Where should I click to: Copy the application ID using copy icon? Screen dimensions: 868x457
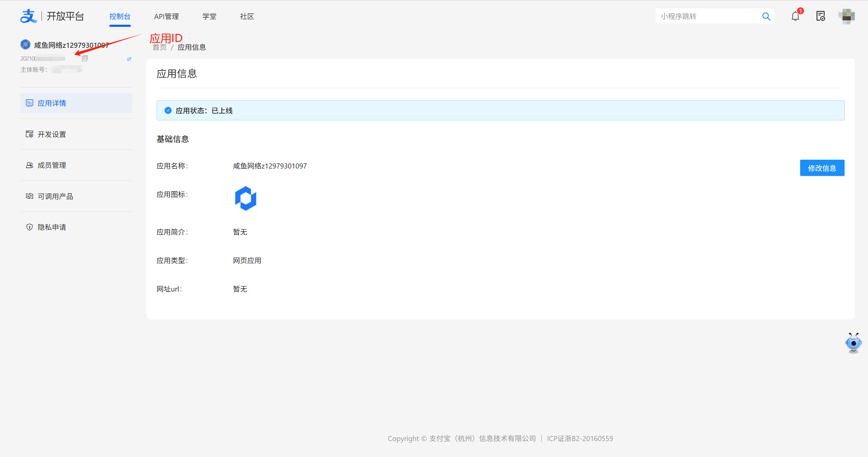[x=85, y=58]
